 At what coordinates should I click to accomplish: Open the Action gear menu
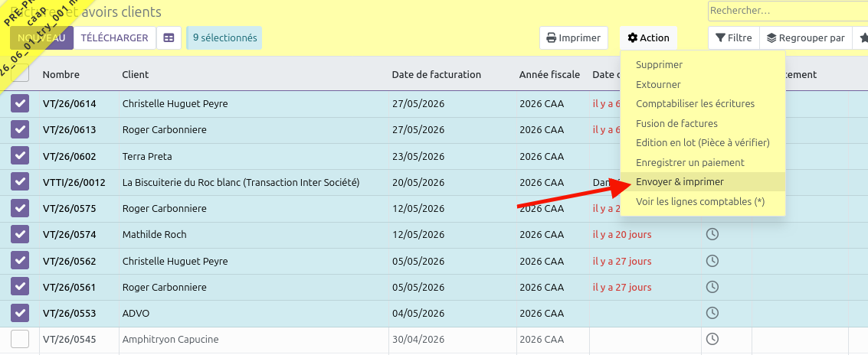[648, 37]
